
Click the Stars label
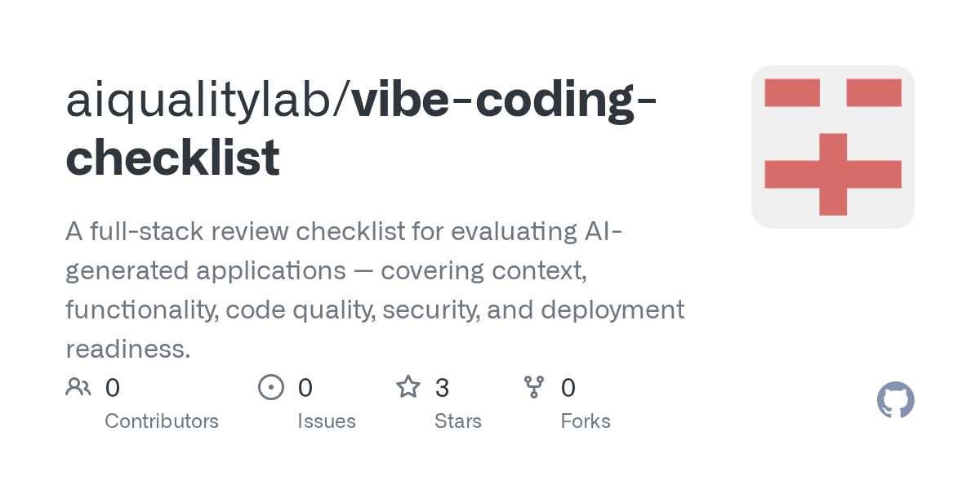(x=458, y=421)
